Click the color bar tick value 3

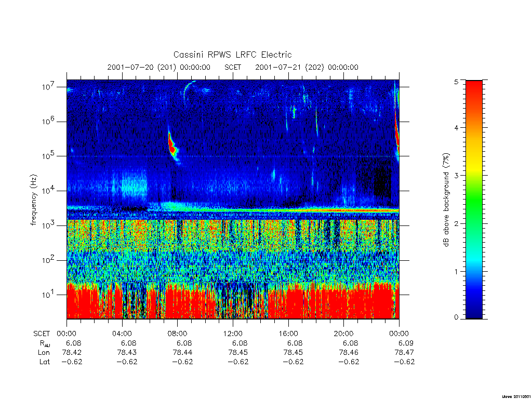pos(456,176)
